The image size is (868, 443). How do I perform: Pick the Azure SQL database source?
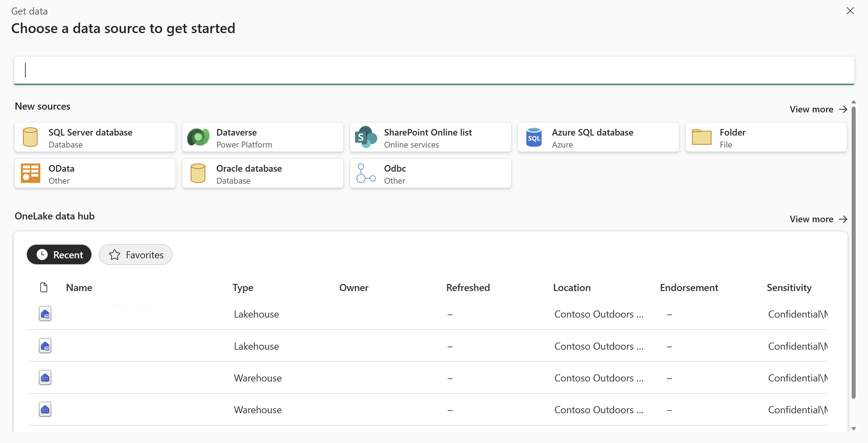click(x=599, y=137)
